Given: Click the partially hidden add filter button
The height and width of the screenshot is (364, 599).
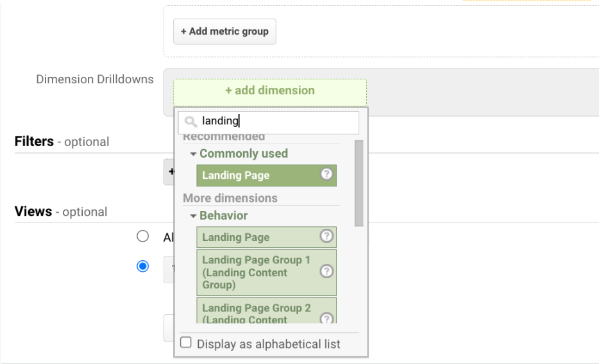Looking at the screenshot, I should point(169,172).
